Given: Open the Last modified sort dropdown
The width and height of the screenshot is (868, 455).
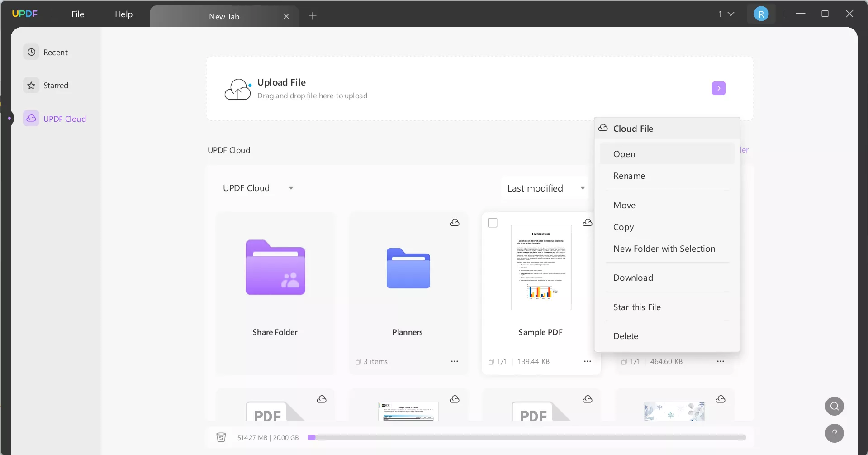Looking at the screenshot, I should click(x=545, y=188).
